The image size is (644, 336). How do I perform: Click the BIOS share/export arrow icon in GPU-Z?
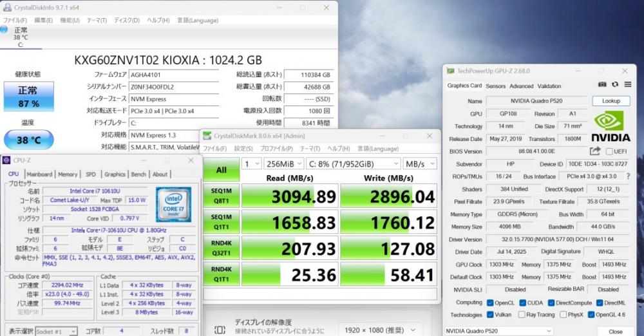click(x=595, y=151)
